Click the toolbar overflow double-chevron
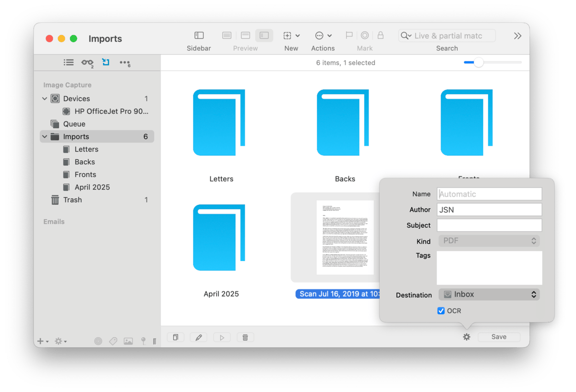The width and height of the screenshot is (576, 392). [517, 36]
